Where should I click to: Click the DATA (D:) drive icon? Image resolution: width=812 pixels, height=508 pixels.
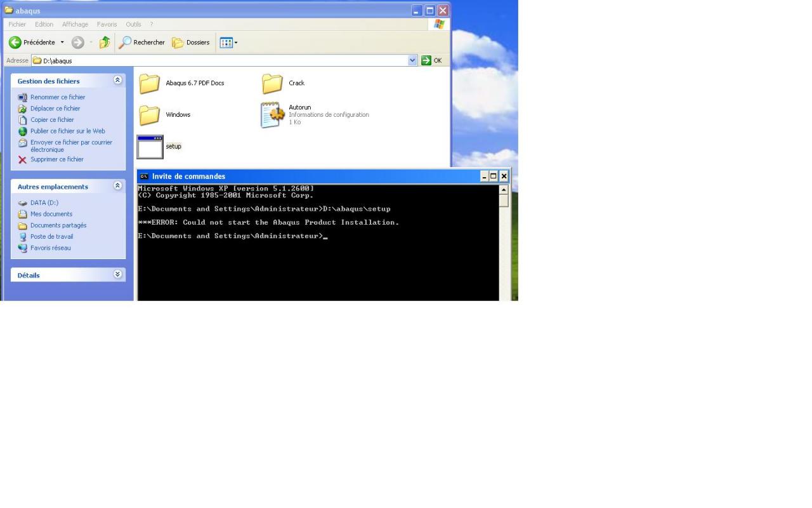(23, 203)
